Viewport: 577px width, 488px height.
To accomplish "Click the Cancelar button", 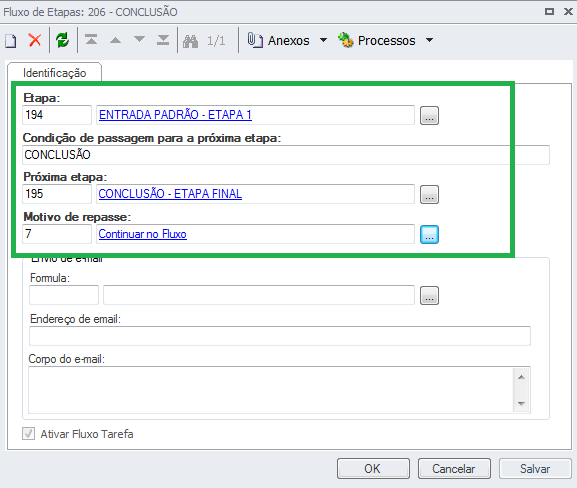I will click(x=454, y=468).
